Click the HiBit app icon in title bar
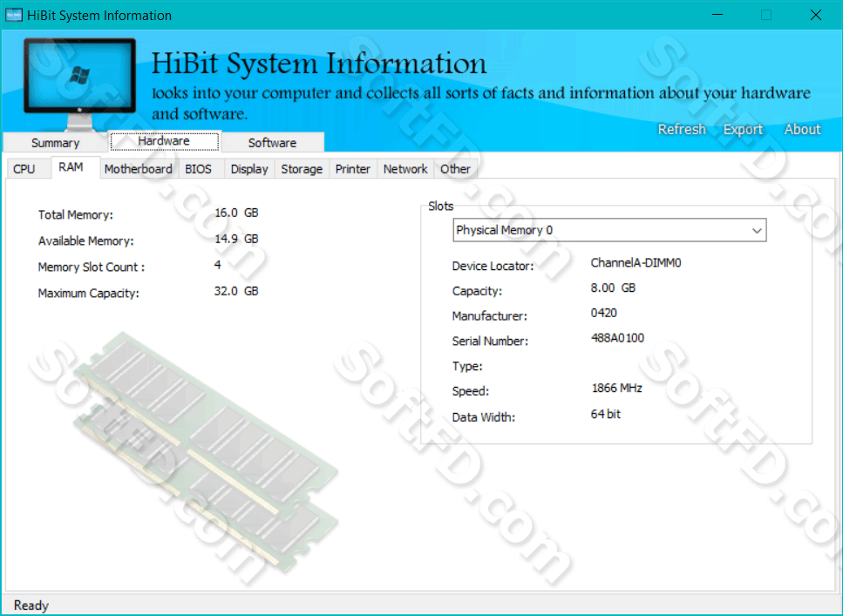Viewport: 843px width, 616px height. (13, 15)
